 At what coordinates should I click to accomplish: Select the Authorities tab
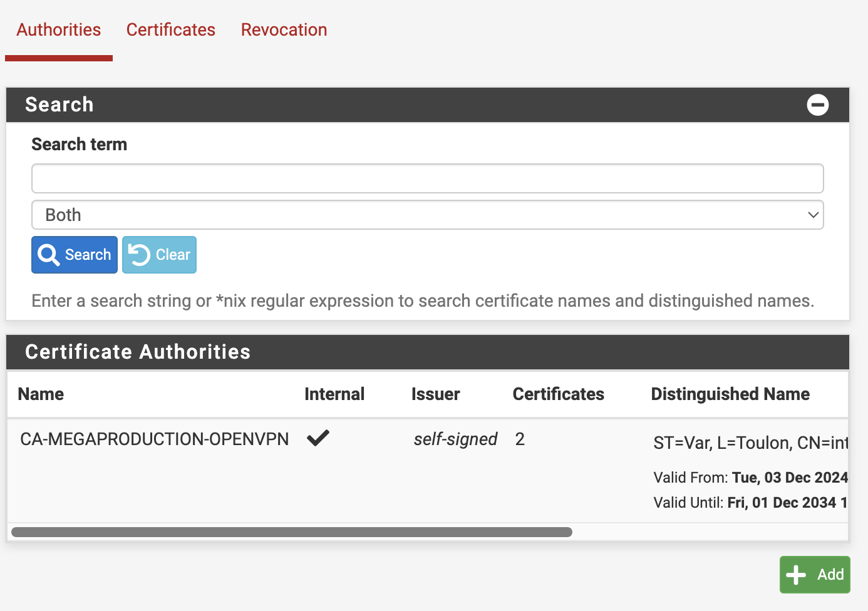pos(59,30)
